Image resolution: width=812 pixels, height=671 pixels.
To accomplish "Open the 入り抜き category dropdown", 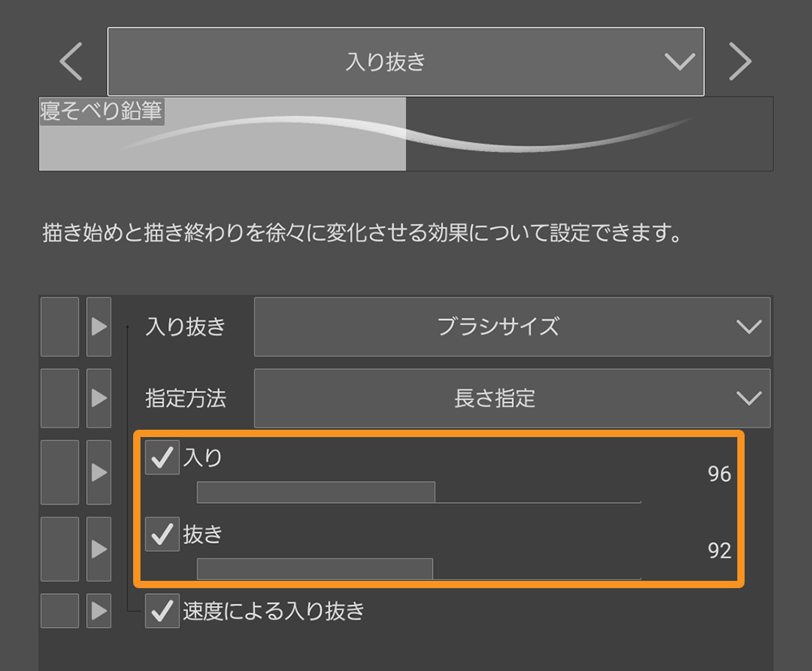I will (405, 62).
